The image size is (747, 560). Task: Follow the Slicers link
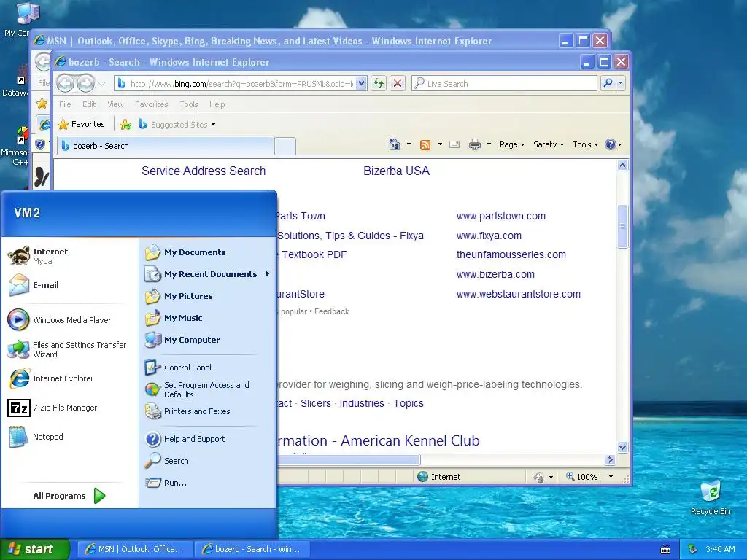315,403
